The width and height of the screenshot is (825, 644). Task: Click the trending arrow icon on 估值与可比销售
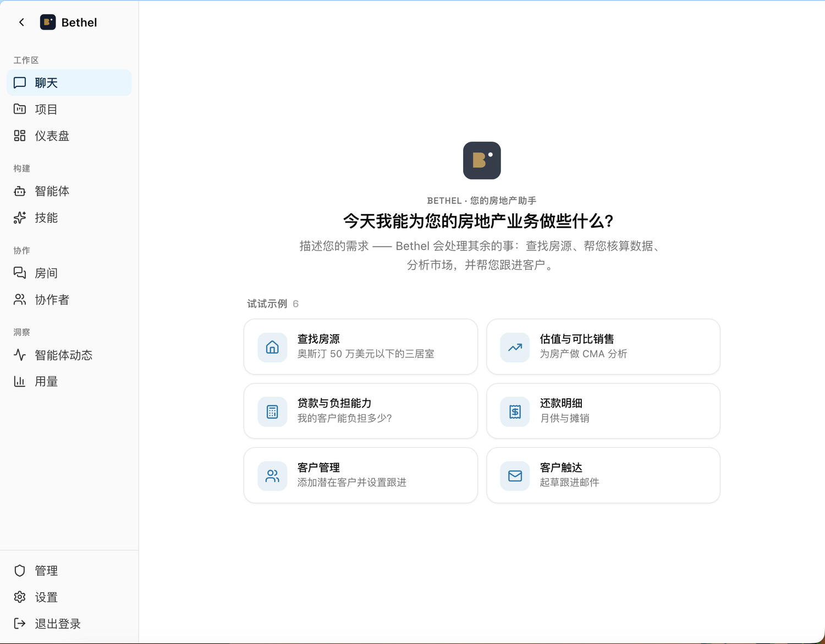click(x=515, y=347)
